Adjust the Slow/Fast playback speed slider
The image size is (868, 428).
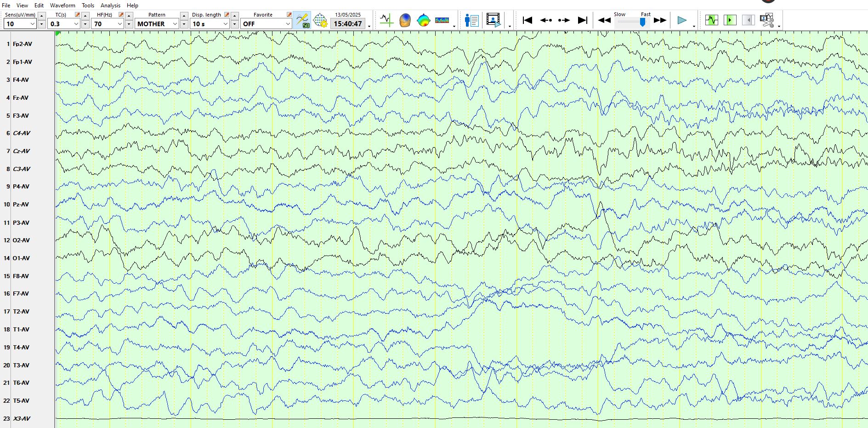[x=642, y=22]
